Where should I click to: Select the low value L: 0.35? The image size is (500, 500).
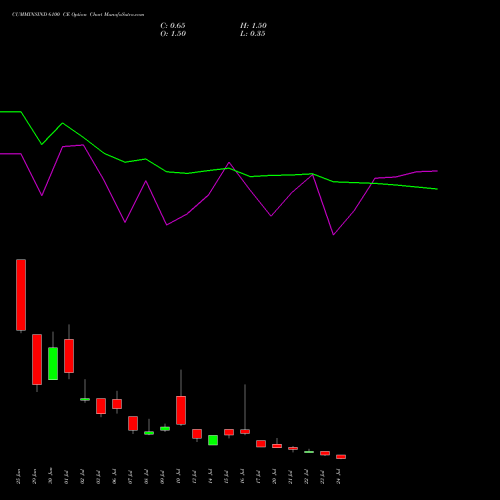pyautogui.click(x=253, y=34)
